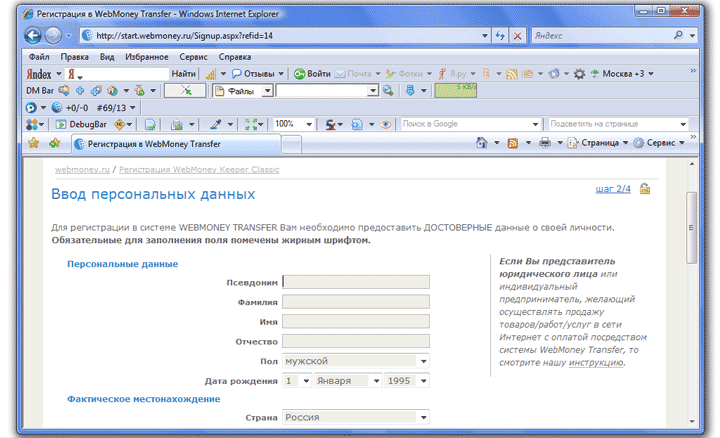Click the lock icon next to step 2/4
This screenshot has width=720, height=438.
pyautogui.click(x=645, y=189)
